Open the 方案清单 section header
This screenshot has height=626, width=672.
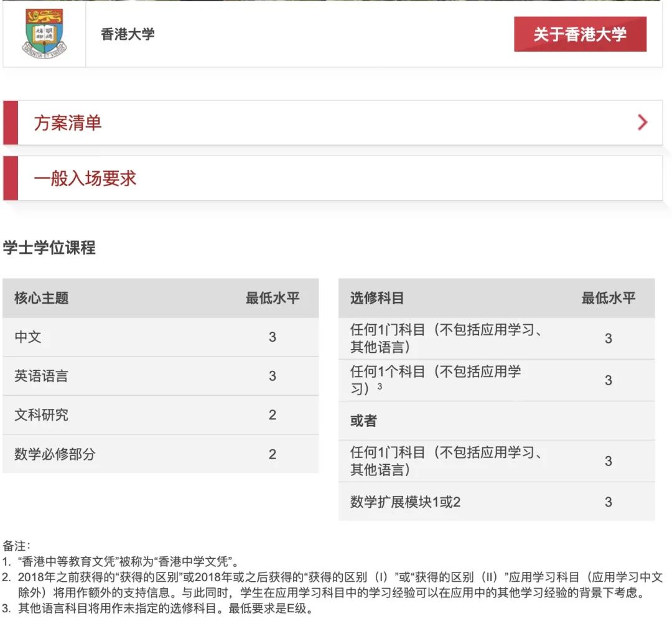[332, 123]
